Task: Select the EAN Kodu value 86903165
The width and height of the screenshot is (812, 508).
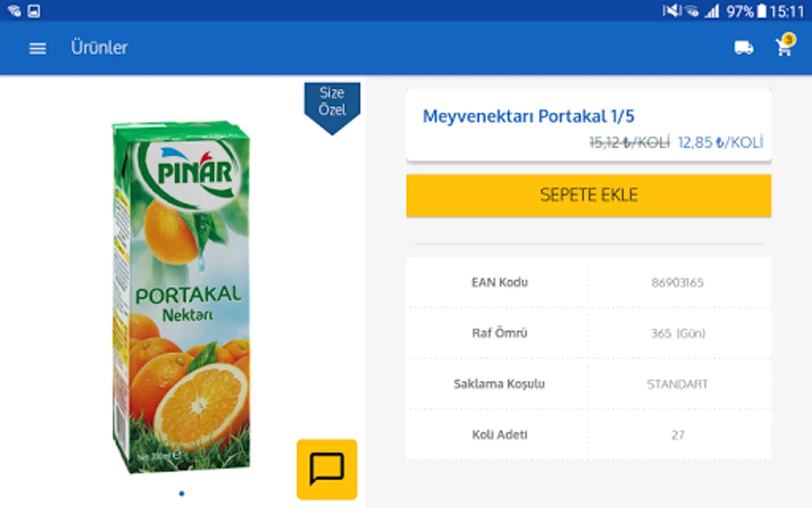Action: [x=677, y=282]
